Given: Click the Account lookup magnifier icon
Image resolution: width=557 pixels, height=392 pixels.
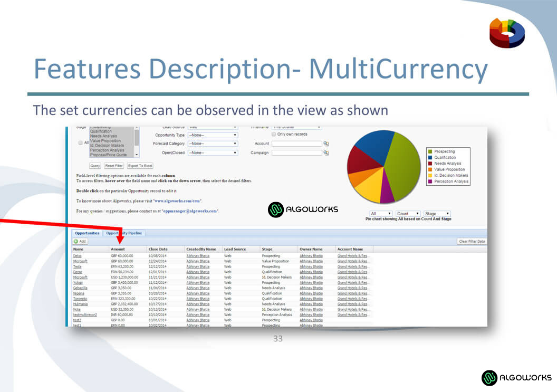Looking at the screenshot, I should pos(326,144).
